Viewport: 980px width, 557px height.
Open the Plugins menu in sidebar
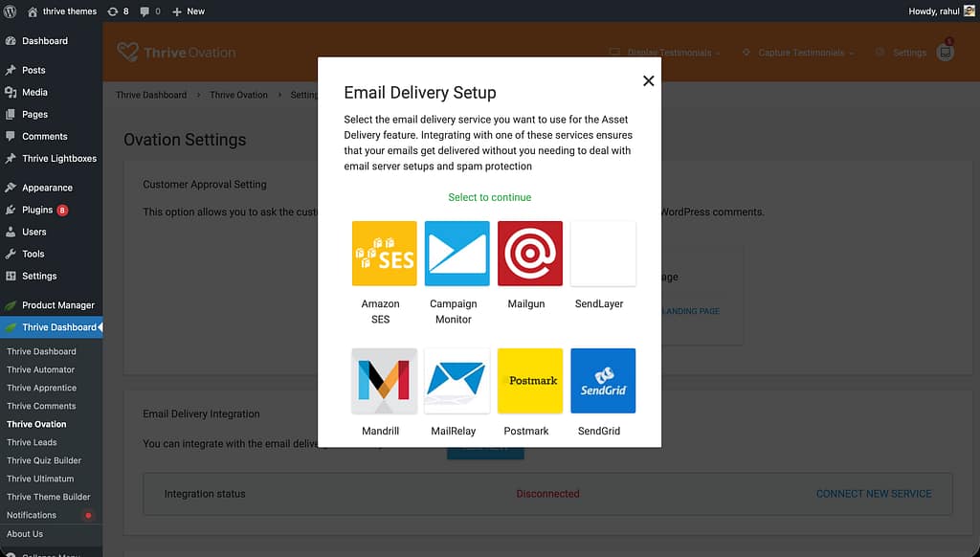37,210
